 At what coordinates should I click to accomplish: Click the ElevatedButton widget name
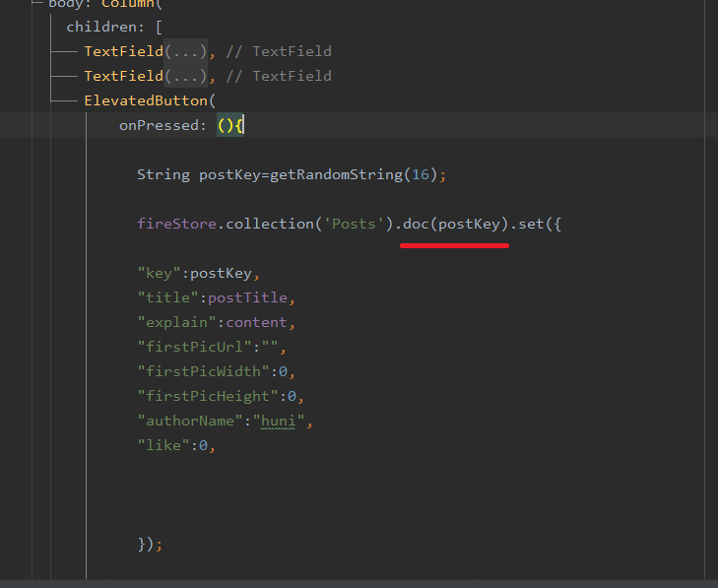pos(146,100)
